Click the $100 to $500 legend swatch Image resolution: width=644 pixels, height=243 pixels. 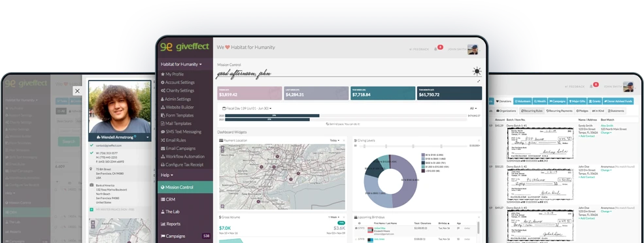(x=423, y=159)
